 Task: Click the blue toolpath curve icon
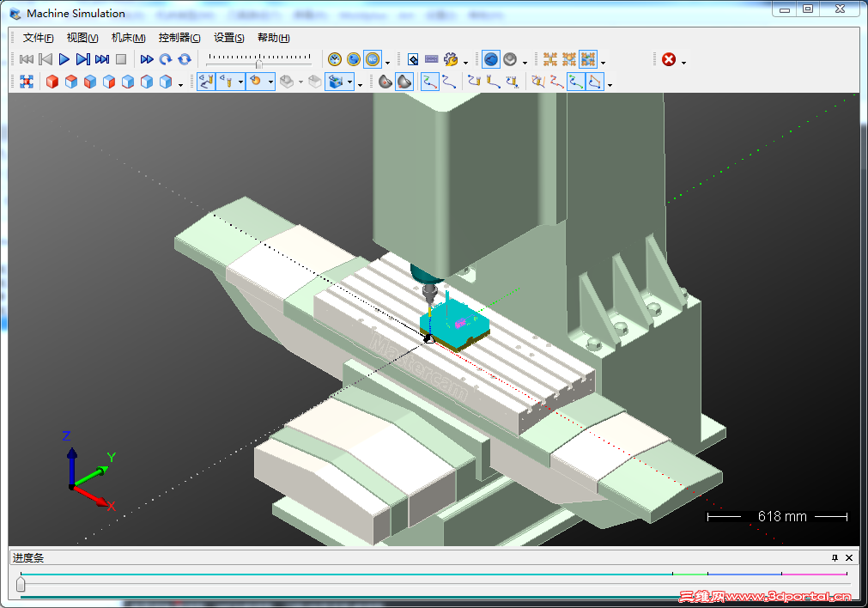[x=449, y=82]
